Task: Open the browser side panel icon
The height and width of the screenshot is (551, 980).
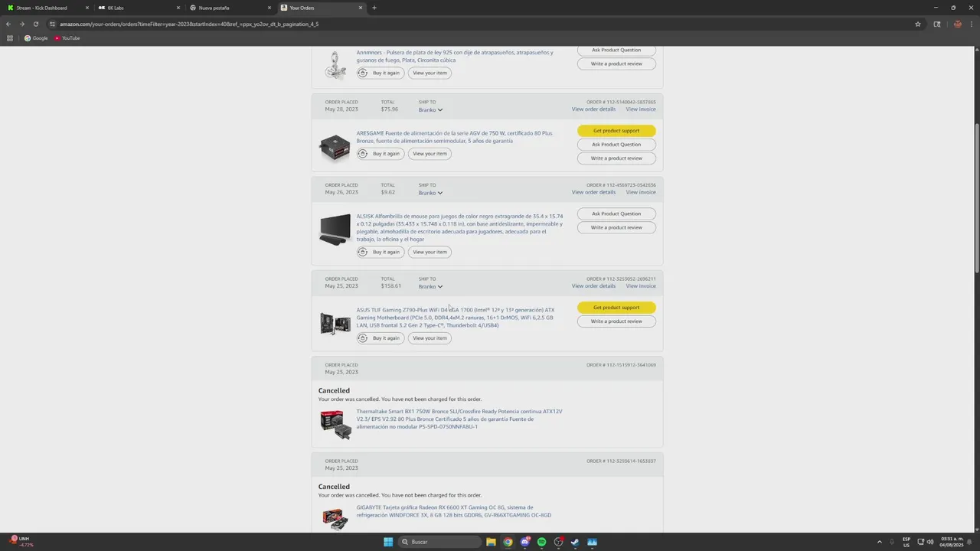Action: click(936, 24)
